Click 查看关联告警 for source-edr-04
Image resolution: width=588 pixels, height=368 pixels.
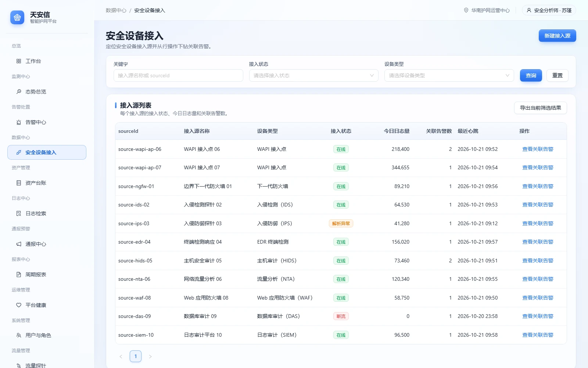(x=538, y=242)
